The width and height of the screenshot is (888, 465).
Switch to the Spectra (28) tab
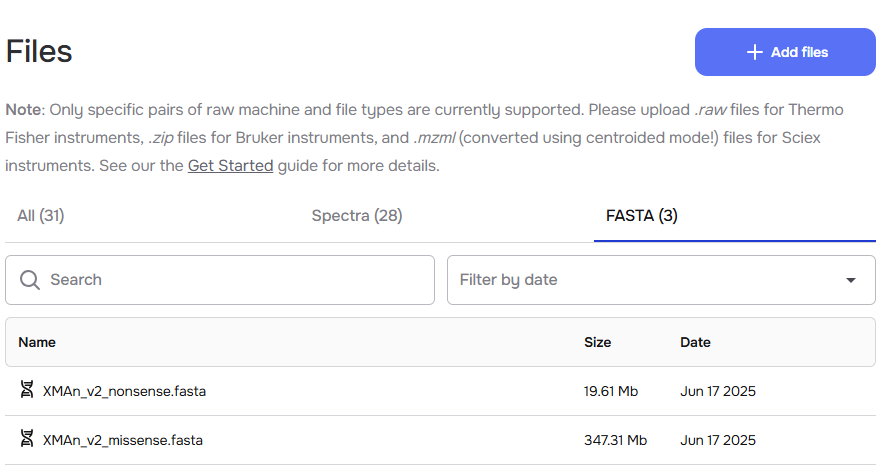357,216
